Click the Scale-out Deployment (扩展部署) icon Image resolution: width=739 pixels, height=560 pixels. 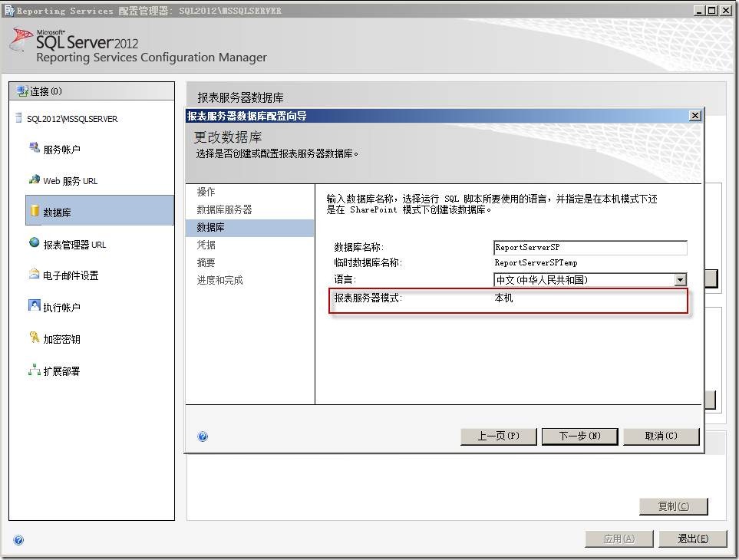[x=35, y=370]
